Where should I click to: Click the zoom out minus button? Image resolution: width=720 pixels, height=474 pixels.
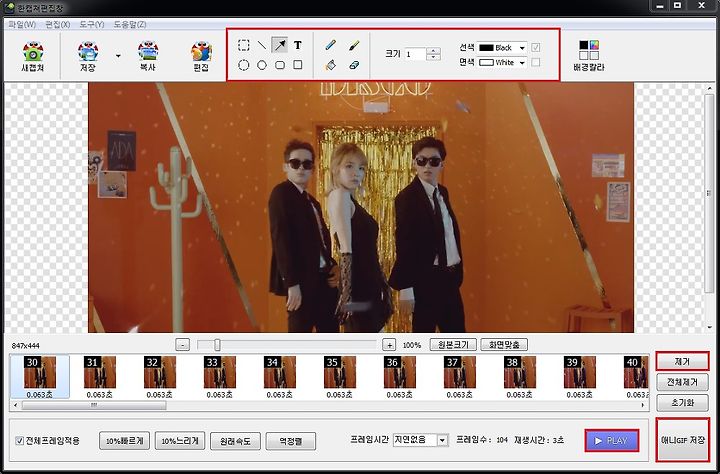click(182, 344)
